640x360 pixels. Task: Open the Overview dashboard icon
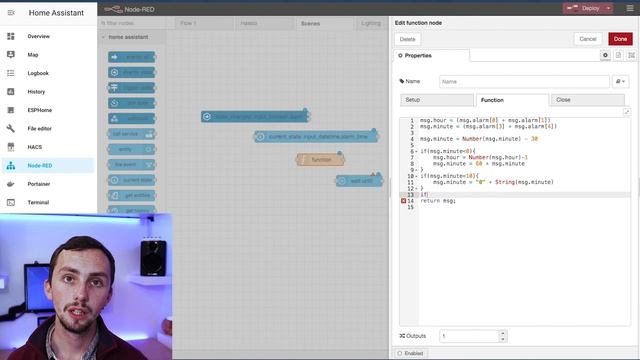(x=11, y=36)
